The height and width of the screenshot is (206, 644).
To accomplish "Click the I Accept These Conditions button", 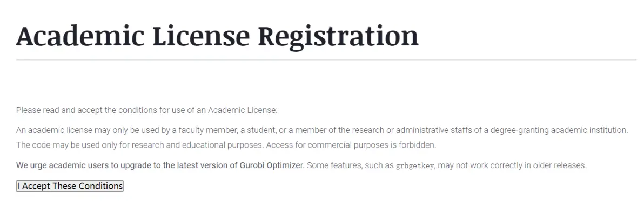I will 70,186.
